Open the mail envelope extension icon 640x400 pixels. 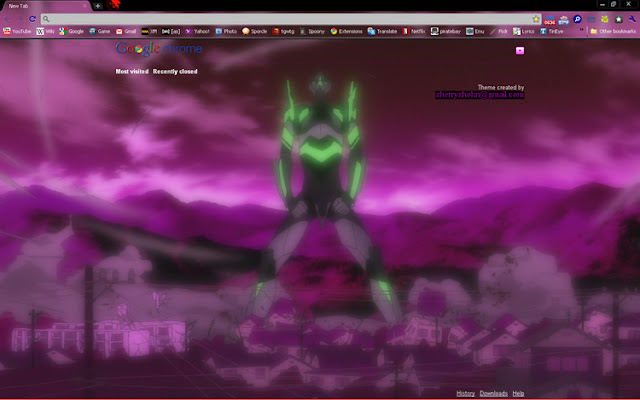tap(591, 19)
